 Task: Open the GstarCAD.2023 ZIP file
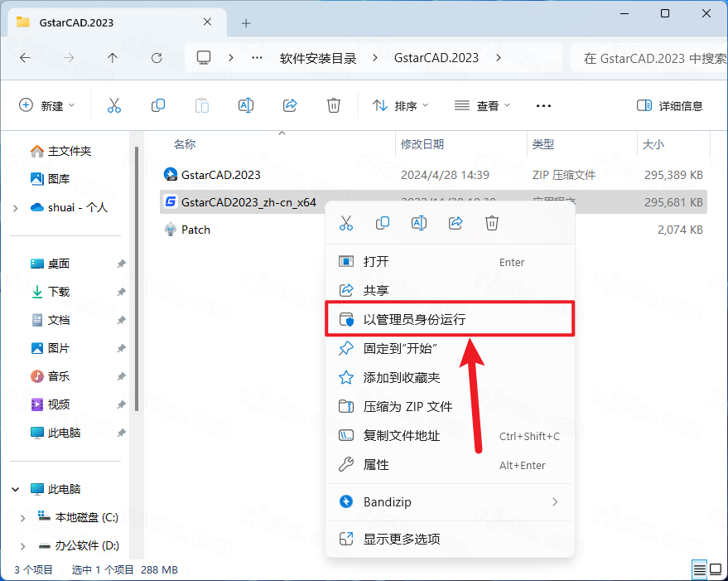tap(220, 175)
